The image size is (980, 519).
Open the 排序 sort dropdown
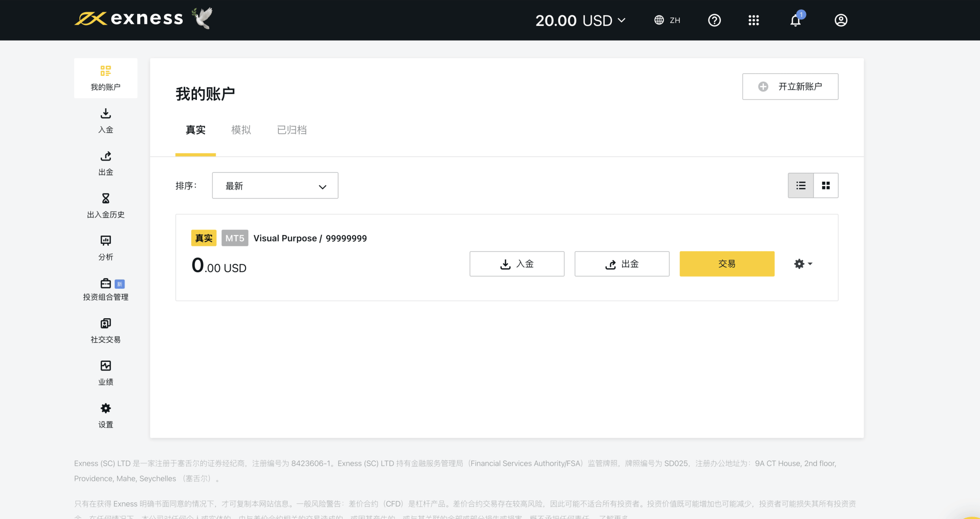275,186
